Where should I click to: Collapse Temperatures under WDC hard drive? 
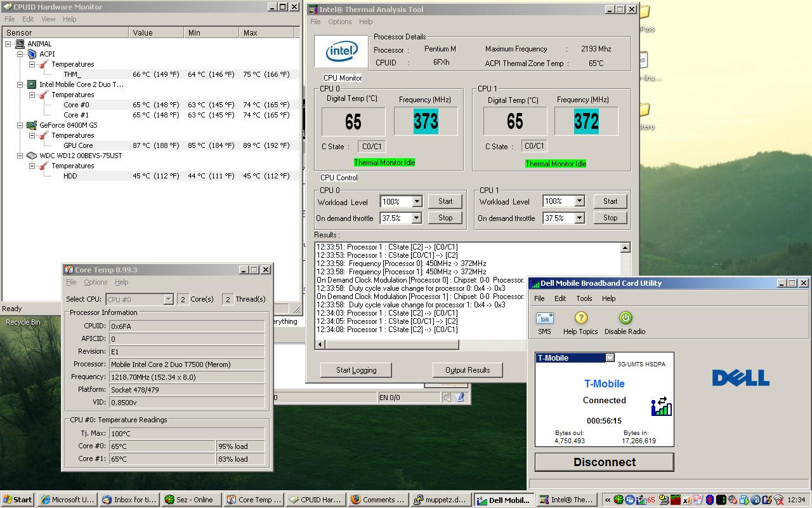tap(32, 166)
